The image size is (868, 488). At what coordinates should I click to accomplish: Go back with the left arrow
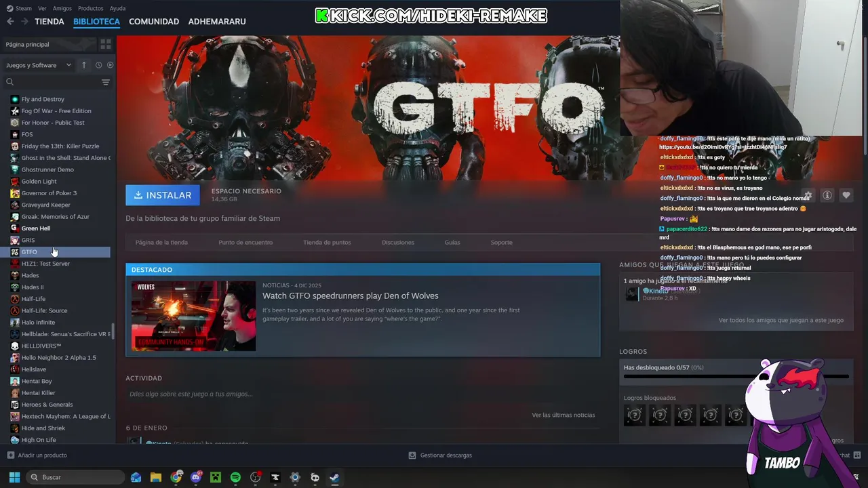pyautogui.click(x=10, y=22)
